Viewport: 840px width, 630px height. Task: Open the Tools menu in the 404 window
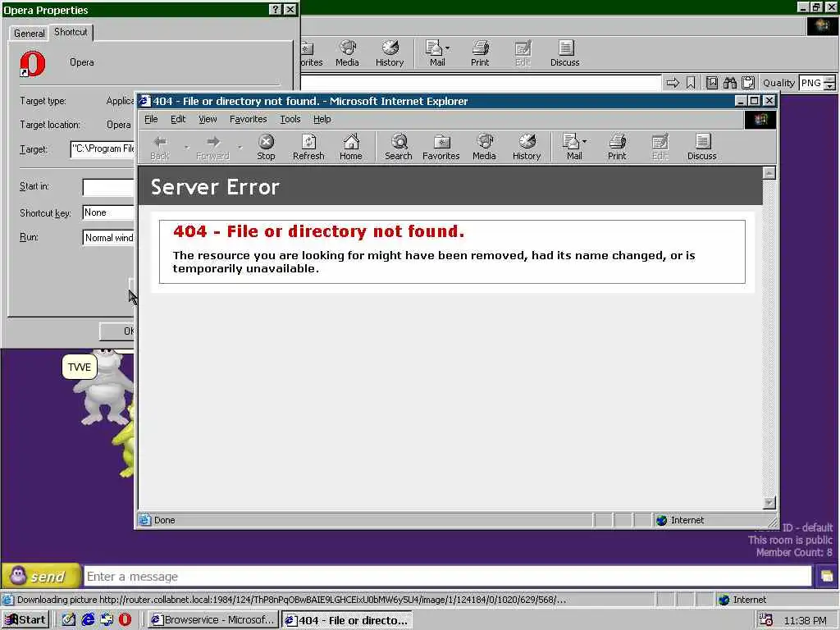click(x=290, y=119)
